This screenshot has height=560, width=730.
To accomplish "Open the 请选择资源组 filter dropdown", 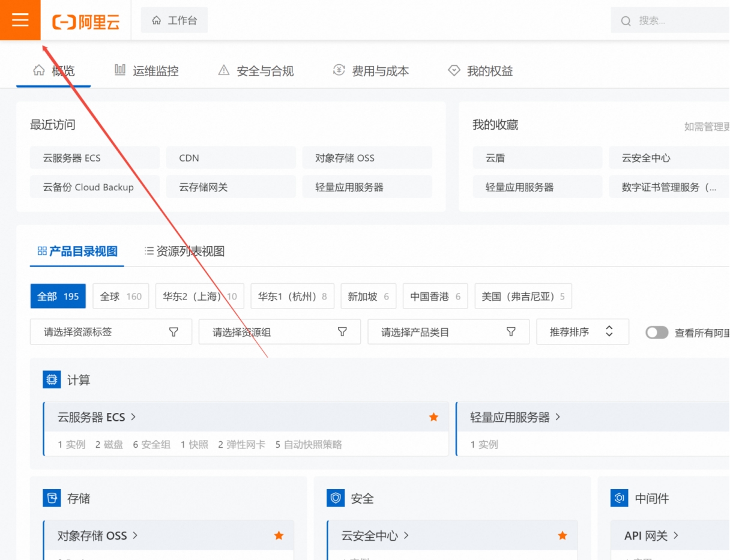I will pyautogui.click(x=279, y=332).
